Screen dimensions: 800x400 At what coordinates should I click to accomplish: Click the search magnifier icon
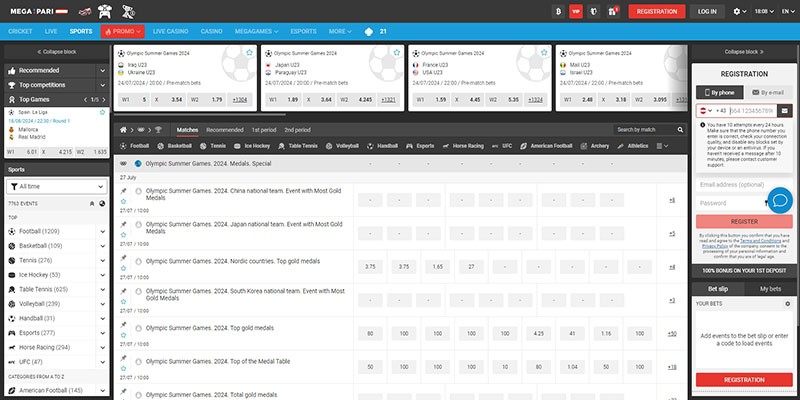pos(680,130)
